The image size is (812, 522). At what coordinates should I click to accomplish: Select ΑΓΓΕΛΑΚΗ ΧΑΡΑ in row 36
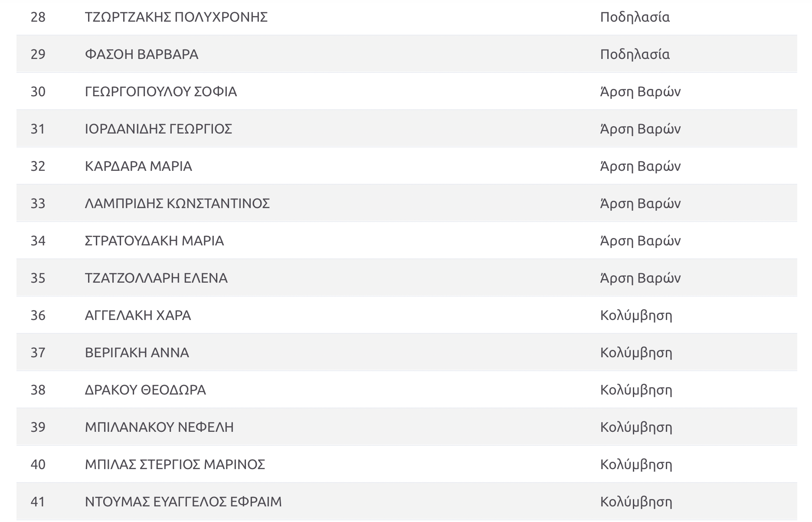[x=138, y=315]
